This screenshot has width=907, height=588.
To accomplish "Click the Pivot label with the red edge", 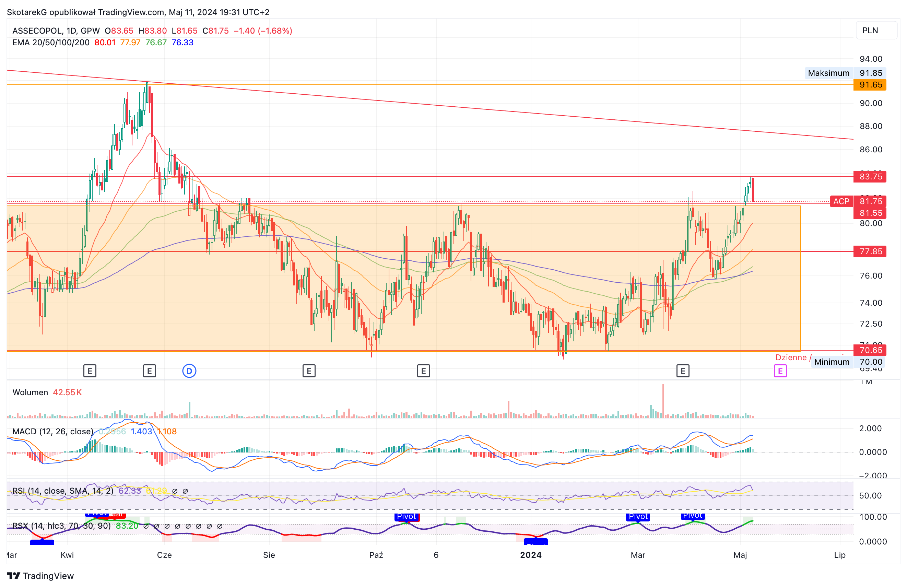I will pyautogui.click(x=407, y=517).
